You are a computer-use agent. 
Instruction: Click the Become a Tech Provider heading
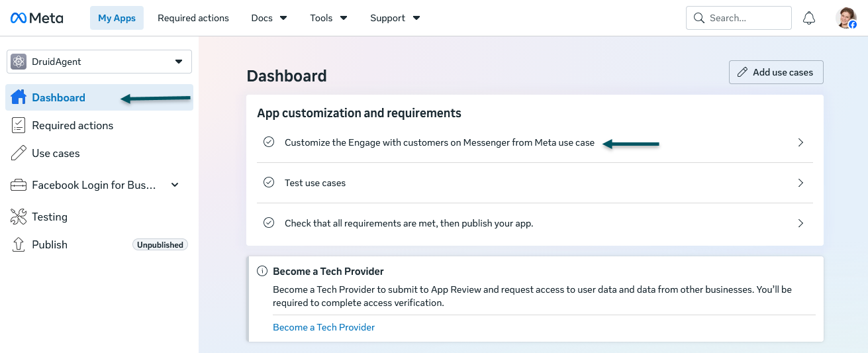point(328,271)
